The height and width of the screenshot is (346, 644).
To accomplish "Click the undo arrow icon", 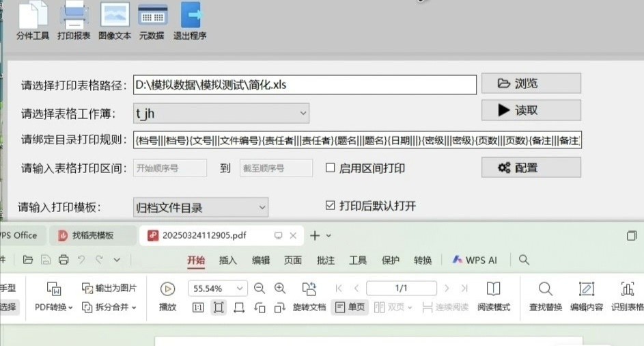I will coord(81,260).
